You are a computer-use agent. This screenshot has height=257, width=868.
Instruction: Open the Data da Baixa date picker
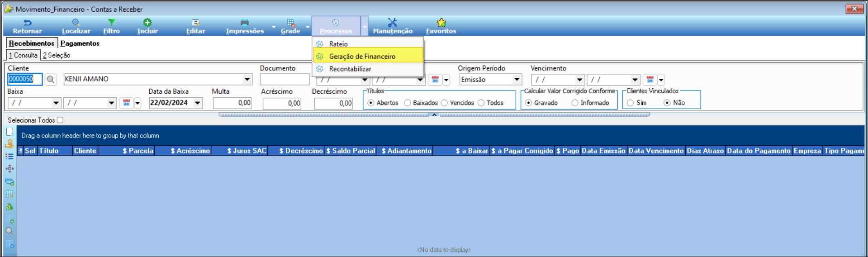pos(198,103)
